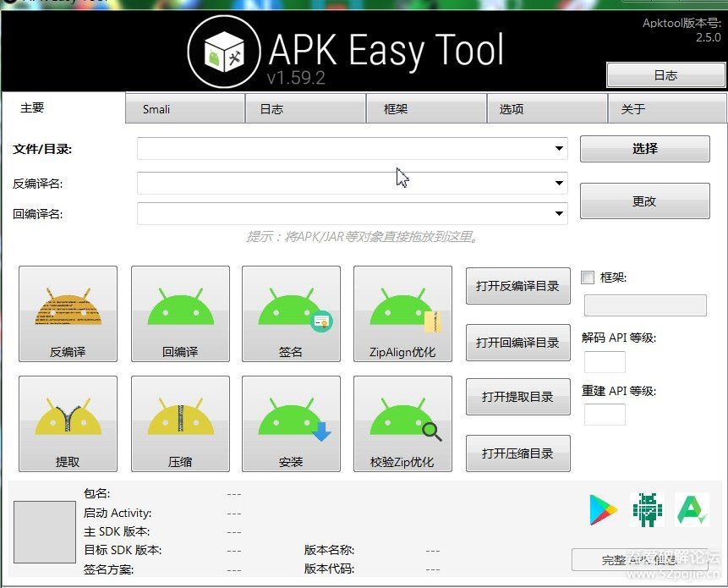This screenshot has width=728, height=588.
Task: Click the drag-and-drop hint text
Action: [x=363, y=237]
